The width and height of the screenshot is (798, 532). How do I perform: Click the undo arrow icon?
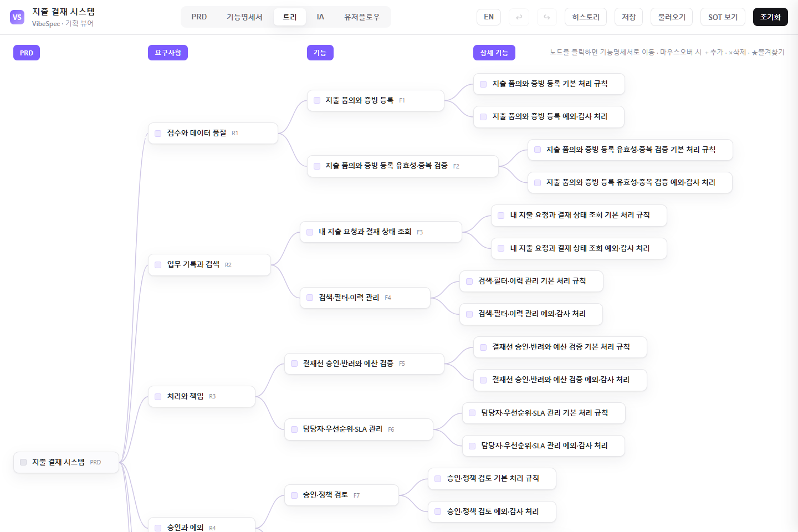point(519,17)
